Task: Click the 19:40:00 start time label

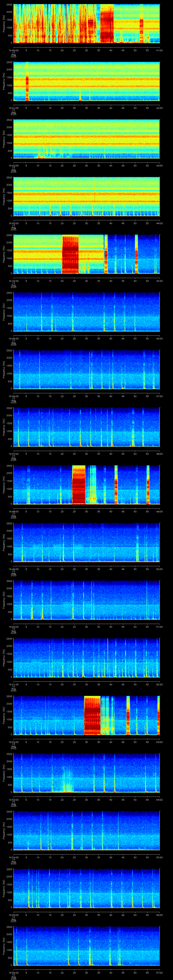Action: (x=13, y=50)
